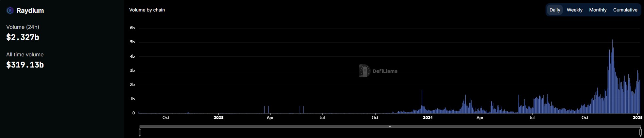Click the $2.327b 24h volume value

point(23,37)
